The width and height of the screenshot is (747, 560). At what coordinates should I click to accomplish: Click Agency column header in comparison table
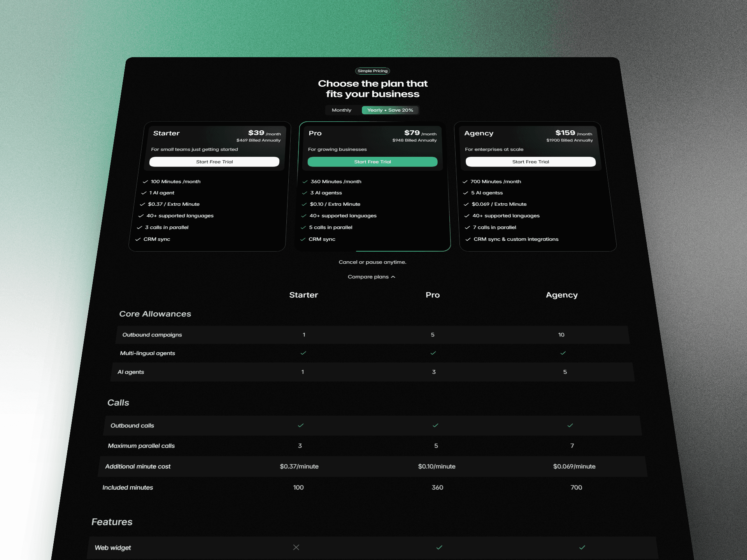pyautogui.click(x=562, y=295)
